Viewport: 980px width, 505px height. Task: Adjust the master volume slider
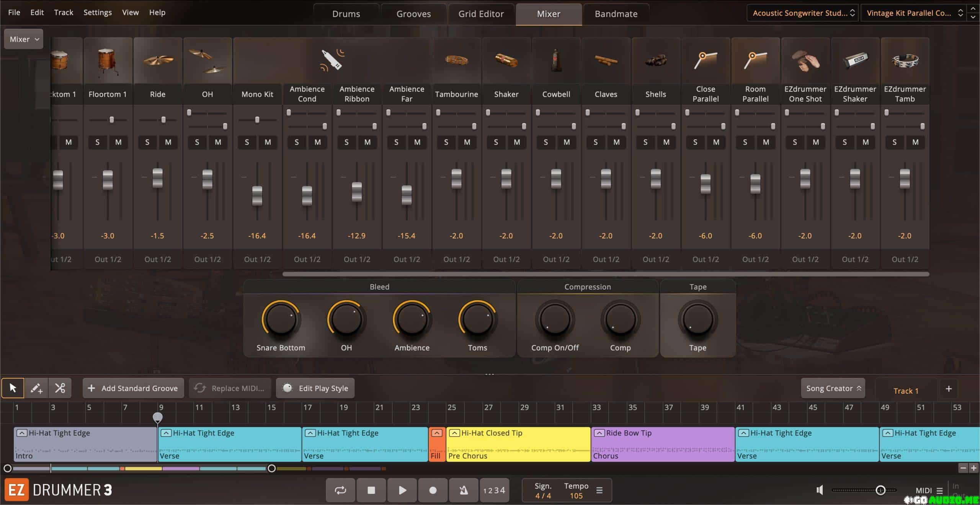click(x=880, y=490)
